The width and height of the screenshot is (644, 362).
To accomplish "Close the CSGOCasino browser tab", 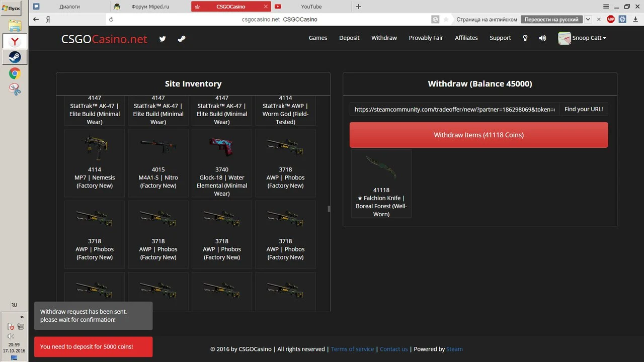I will (x=266, y=7).
